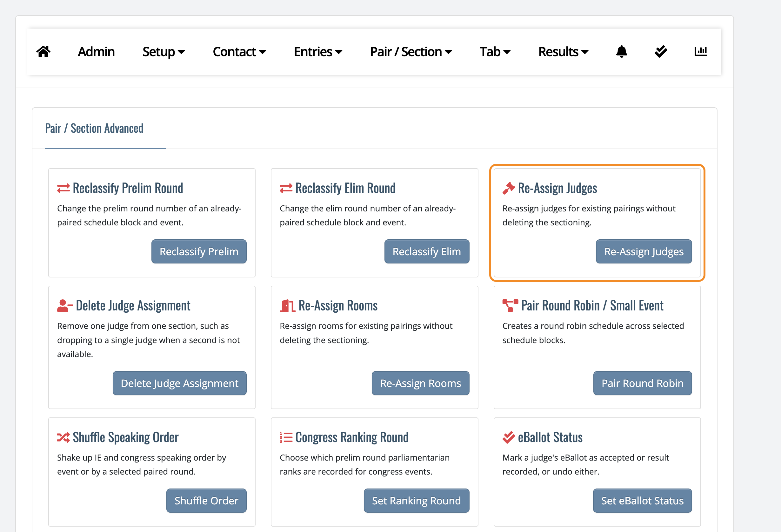Viewport: 781px width, 532px height.
Task: Click the red check icon beside eBallot Status
Action: 509,437
